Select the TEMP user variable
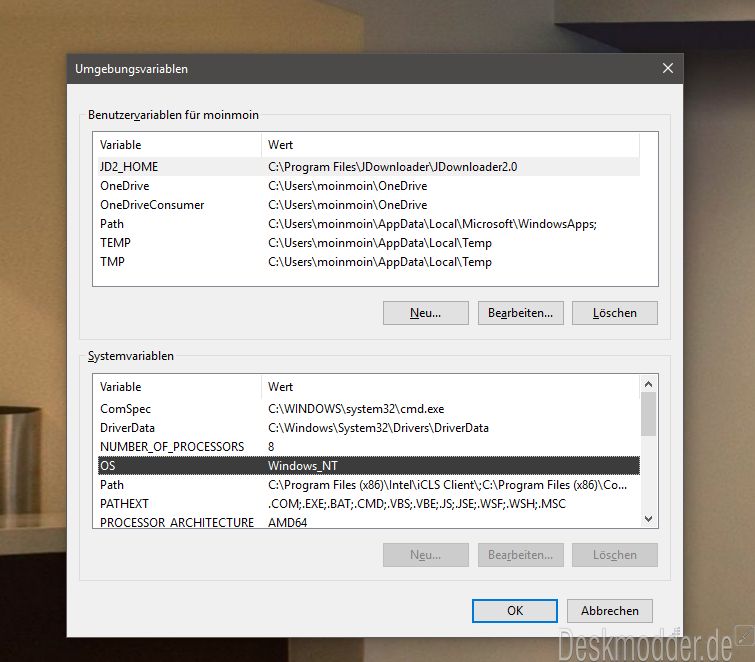This screenshot has height=662, width=755. 369,243
